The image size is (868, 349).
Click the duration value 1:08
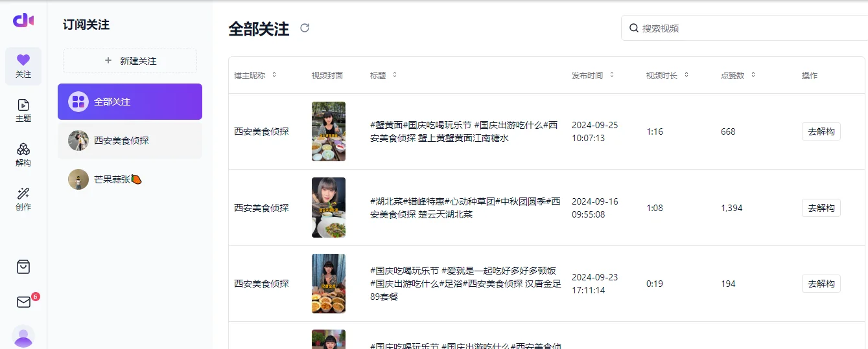[x=655, y=208]
